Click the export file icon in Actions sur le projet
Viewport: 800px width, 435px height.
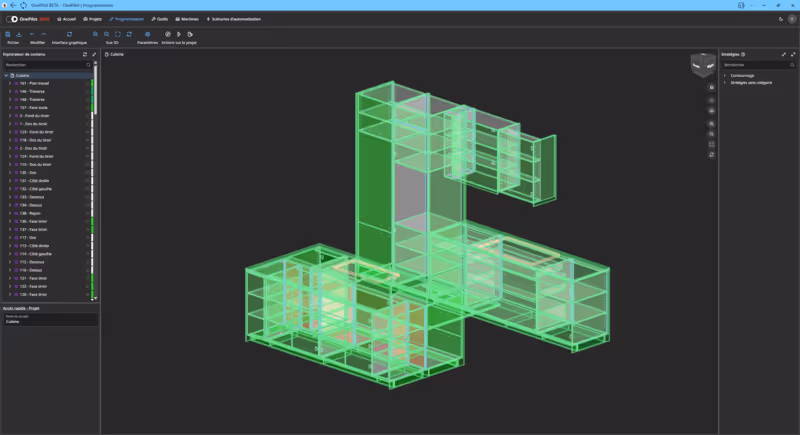coord(190,34)
